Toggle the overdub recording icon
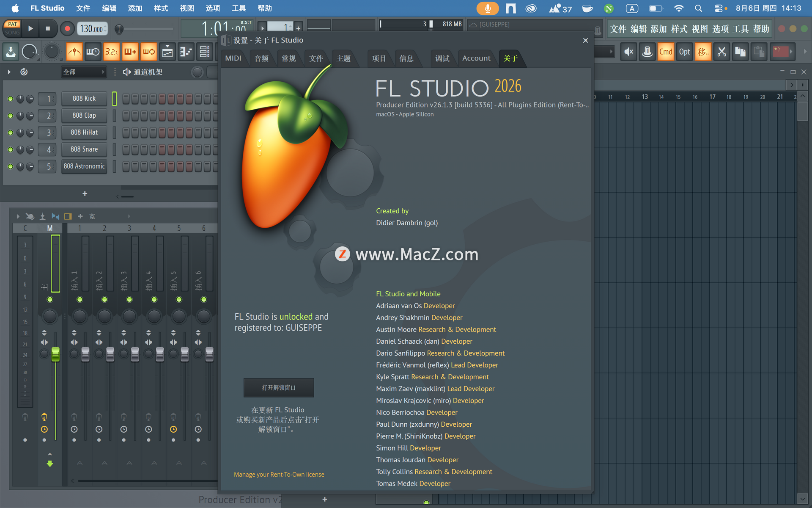812x508 pixels. 130,52
